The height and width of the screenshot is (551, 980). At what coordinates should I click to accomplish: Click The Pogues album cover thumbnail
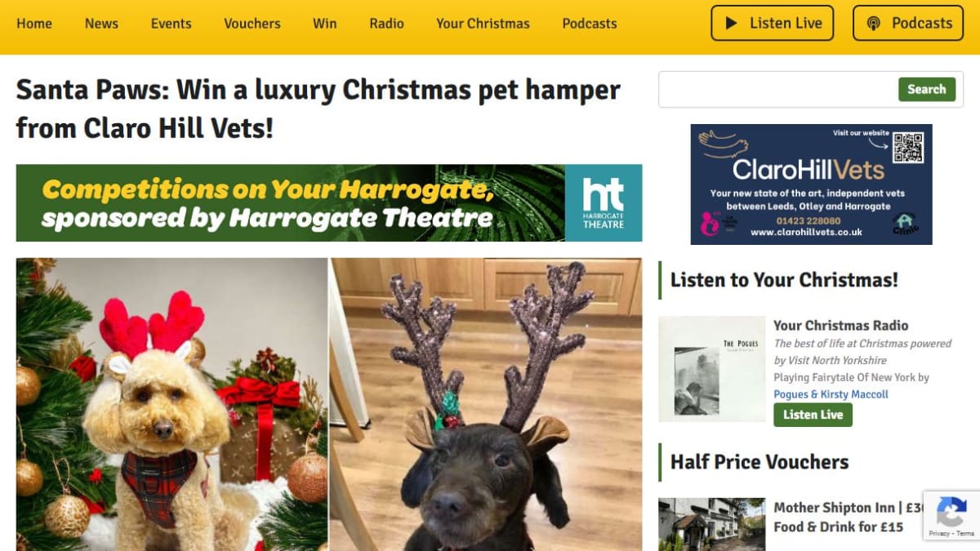712,369
